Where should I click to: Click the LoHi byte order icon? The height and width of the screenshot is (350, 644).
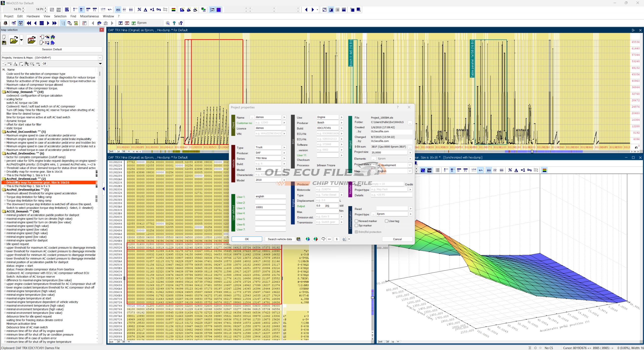[x=103, y=10]
